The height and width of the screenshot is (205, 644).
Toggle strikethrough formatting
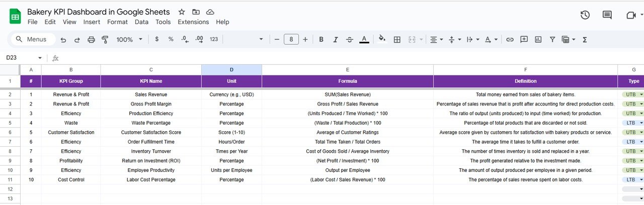point(350,39)
